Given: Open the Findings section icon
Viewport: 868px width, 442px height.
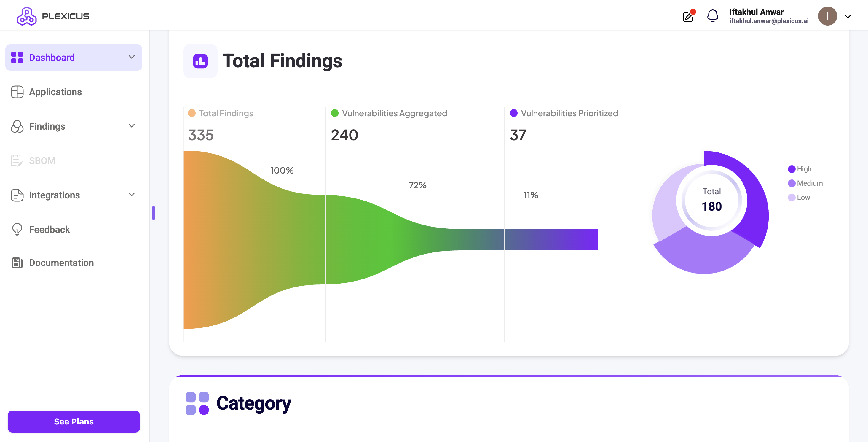Looking at the screenshot, I should point(17,126).
